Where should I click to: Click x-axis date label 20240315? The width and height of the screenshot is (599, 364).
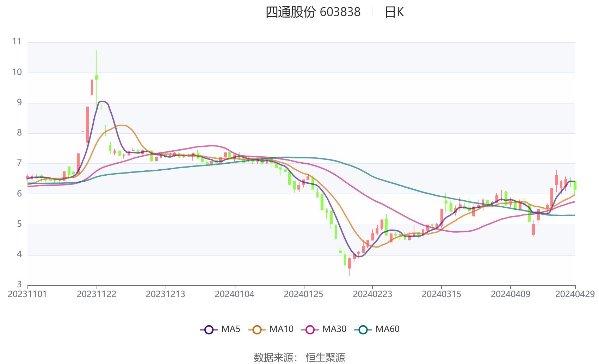(441, 294)
